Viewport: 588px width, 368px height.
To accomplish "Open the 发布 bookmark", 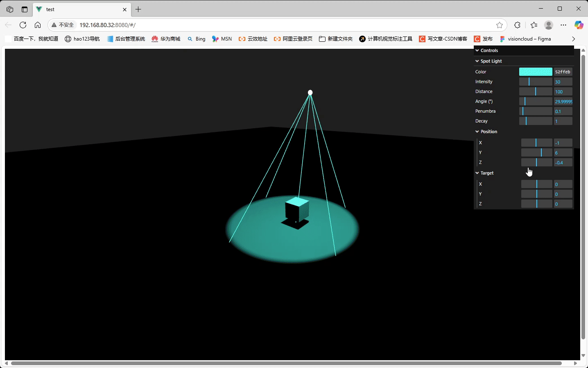I will pyautogui.click(x=483, y=39).
